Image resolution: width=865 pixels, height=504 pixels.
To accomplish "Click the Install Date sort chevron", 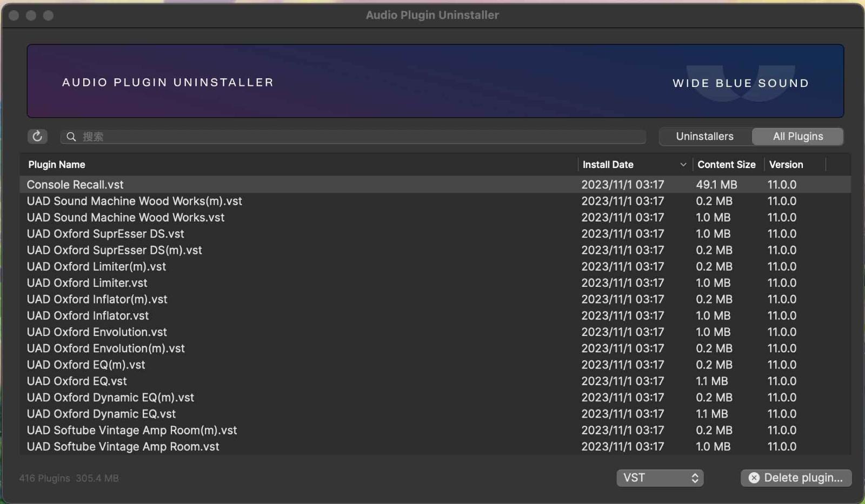I will coord(683,164).
